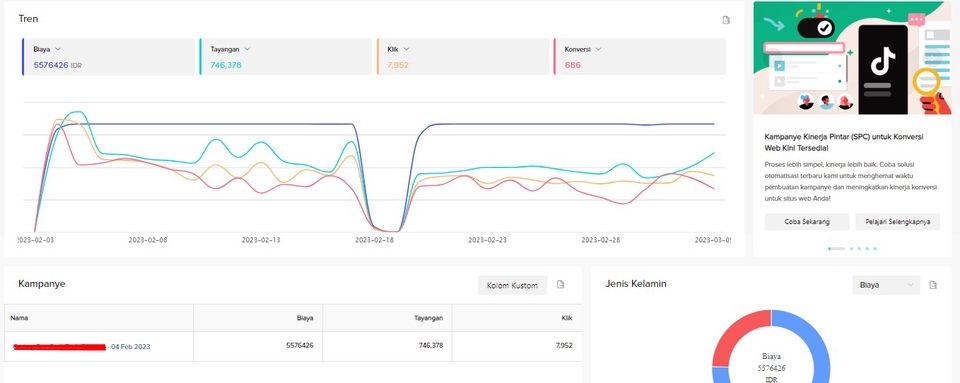Click the Kampanye section title
The image size is (960, 383).
(42, 284)
